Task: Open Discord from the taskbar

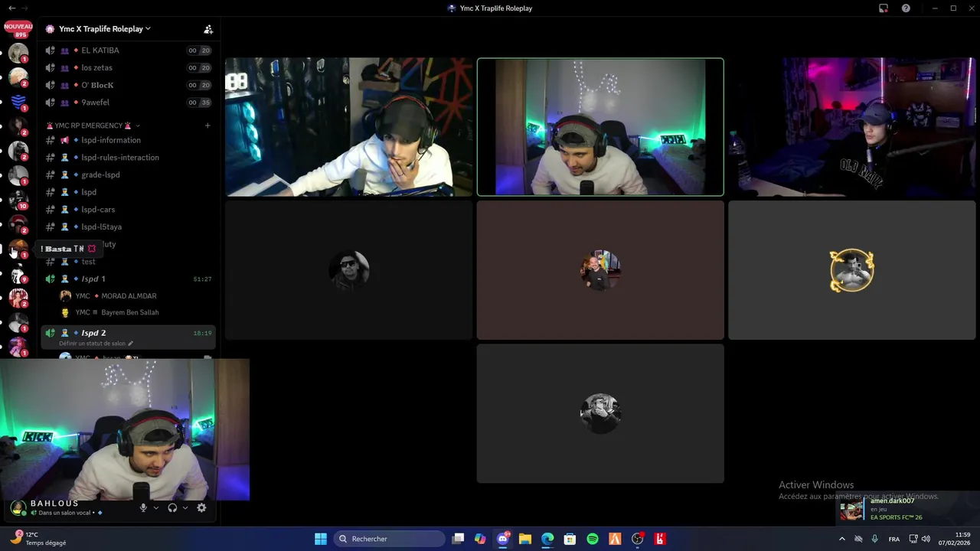Action: [503, 539]
